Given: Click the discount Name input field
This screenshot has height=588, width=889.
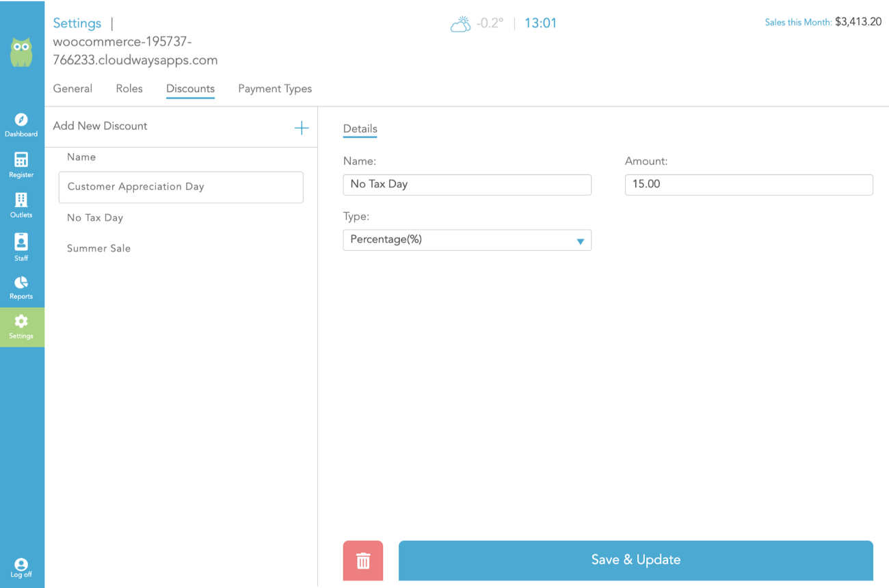Looking at the screenshot, I should pos(467,185).
